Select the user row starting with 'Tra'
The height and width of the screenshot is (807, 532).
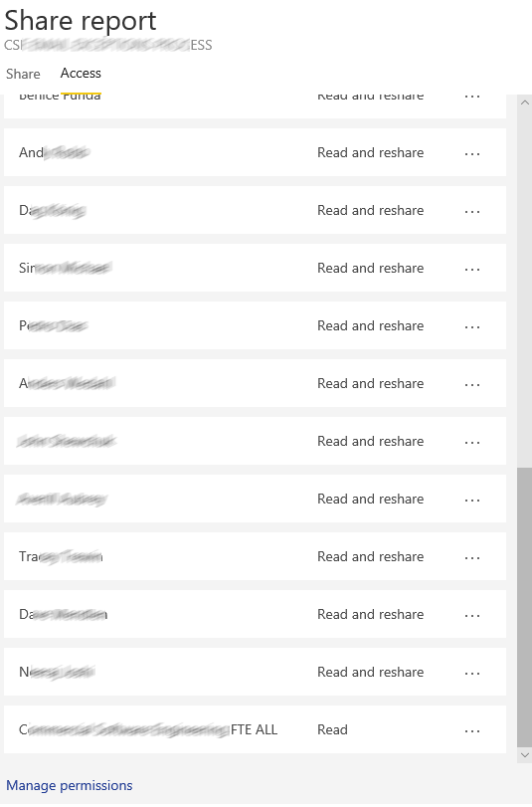(256, 556)
